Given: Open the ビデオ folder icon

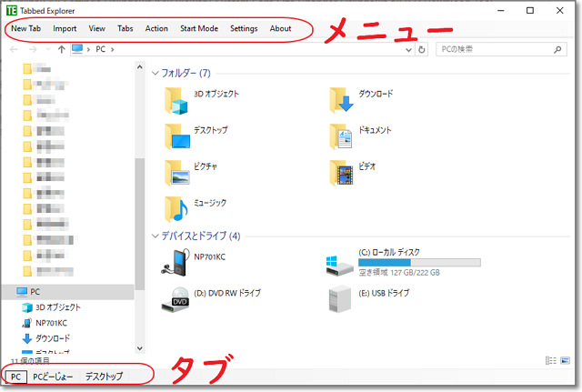Looking at the screenshot, I should 342,170.
